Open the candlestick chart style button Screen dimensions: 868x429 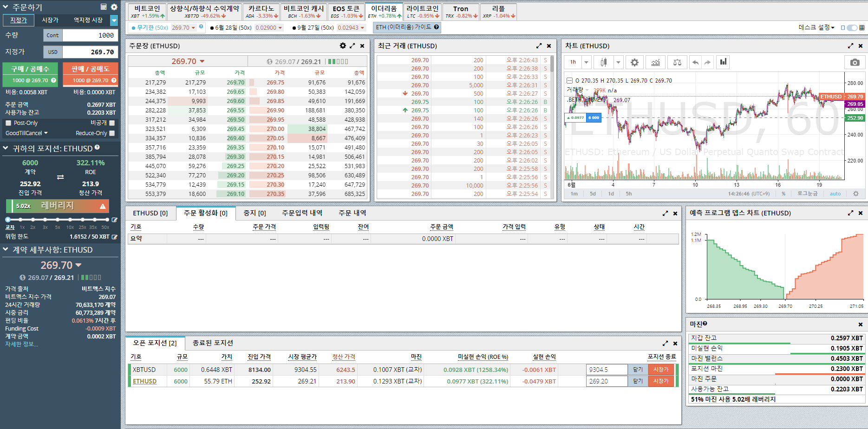tap(603, 62)
